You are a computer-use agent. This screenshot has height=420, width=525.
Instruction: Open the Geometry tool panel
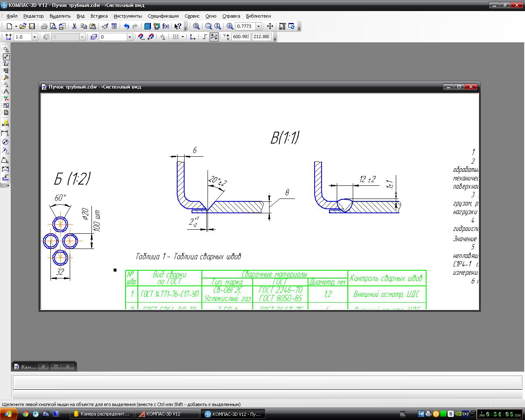click(x=6, y=50)
